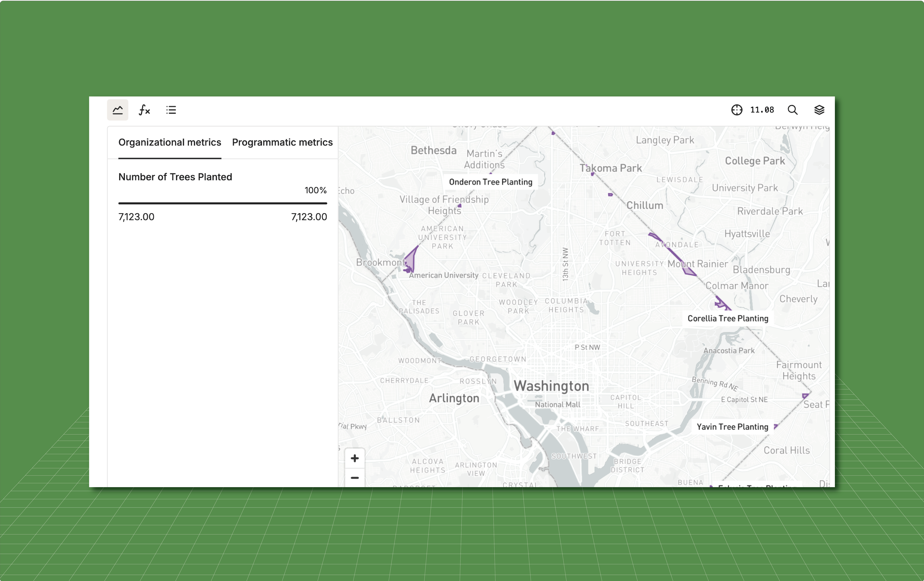Screen dimensions: 924x581
Task: Select the Corellia Tree Planting map label
Action: click(728, 318)
